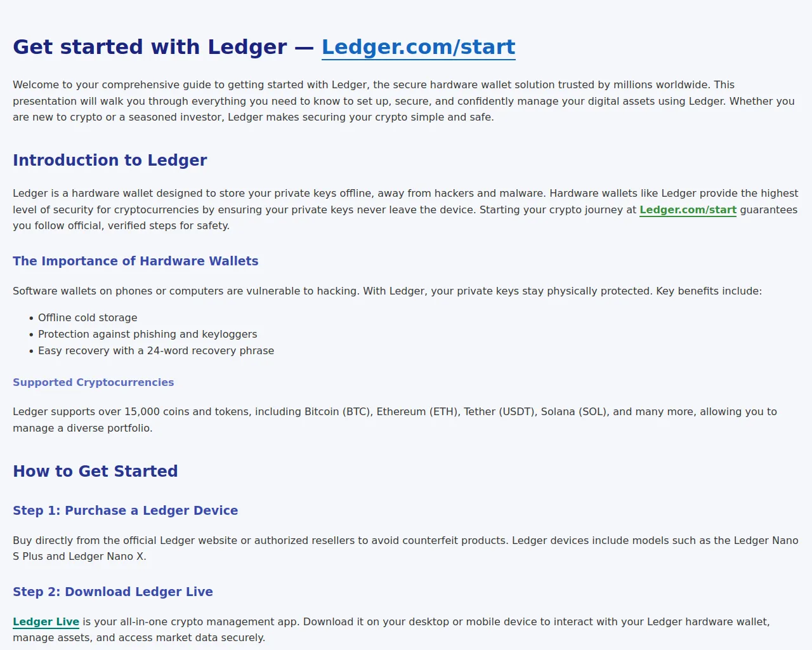Click the 'Protection against phishing and keyloggers' bullet
The height and width of the screenshot is (650, 812).
pyautogui.click(x=147, y=334)
